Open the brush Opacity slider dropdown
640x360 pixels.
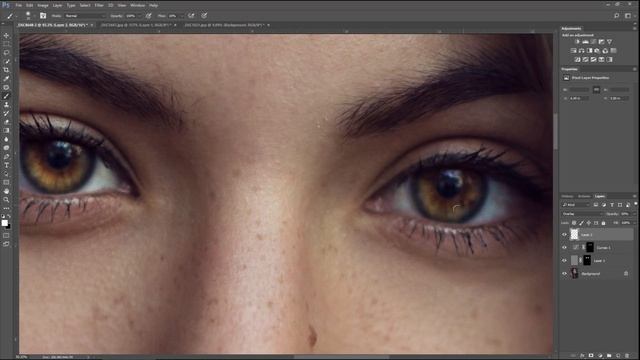pyautogui.click(x=140, y=16)
